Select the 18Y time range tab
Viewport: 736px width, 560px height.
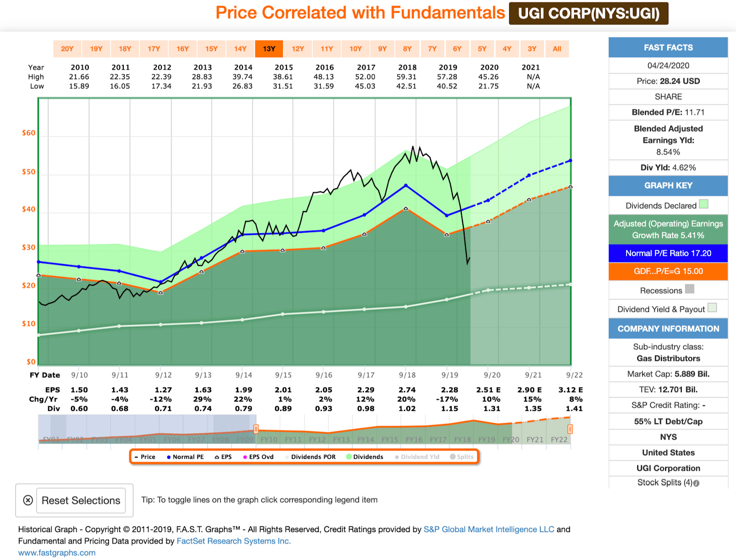click(125, 49)
